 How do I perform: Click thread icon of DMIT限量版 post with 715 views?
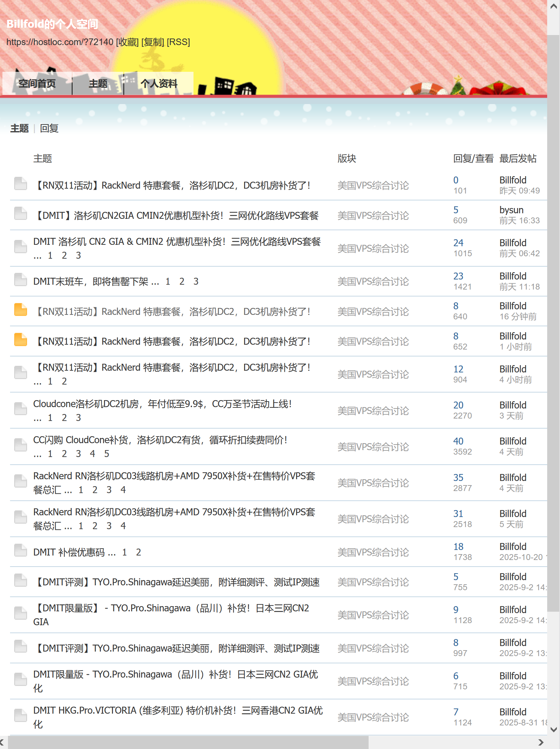[20, 679]
